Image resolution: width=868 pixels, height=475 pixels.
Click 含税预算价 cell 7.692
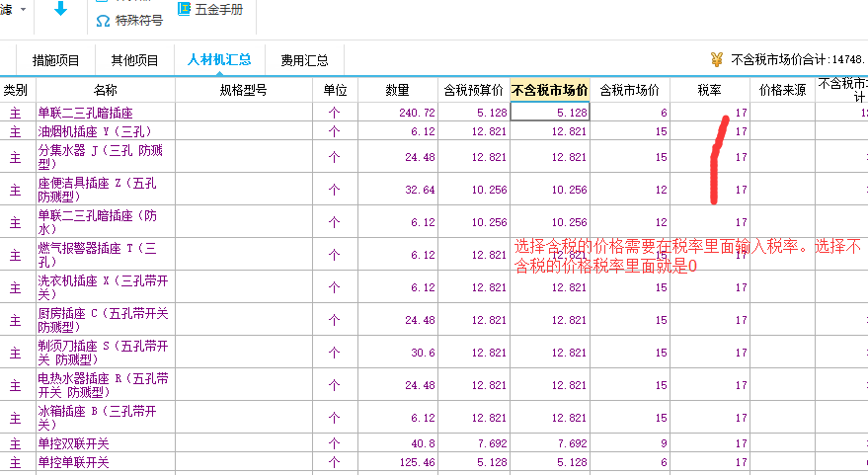point(473,442)
